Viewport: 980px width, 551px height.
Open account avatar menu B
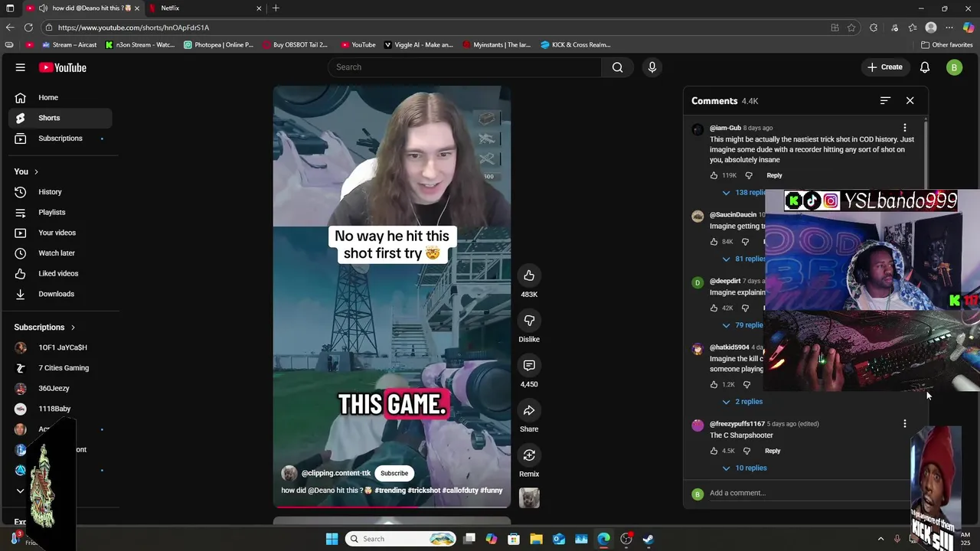[954, 67]
